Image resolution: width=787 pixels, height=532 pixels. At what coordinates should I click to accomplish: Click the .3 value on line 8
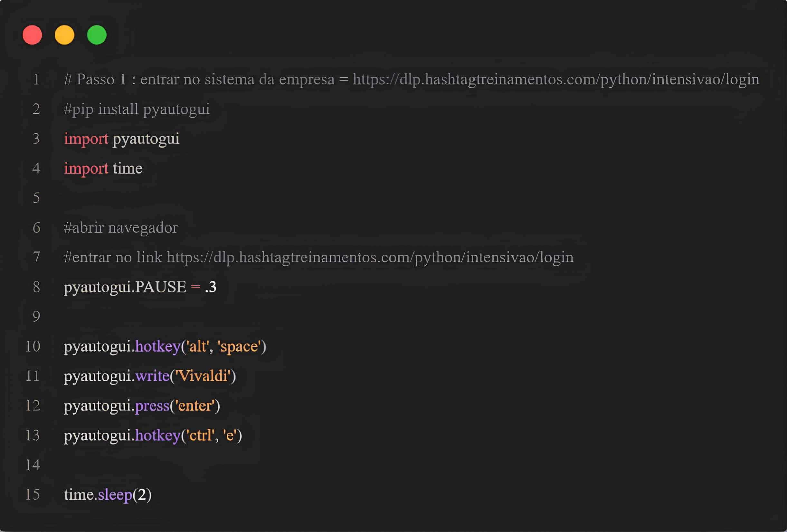coord(211,287)
